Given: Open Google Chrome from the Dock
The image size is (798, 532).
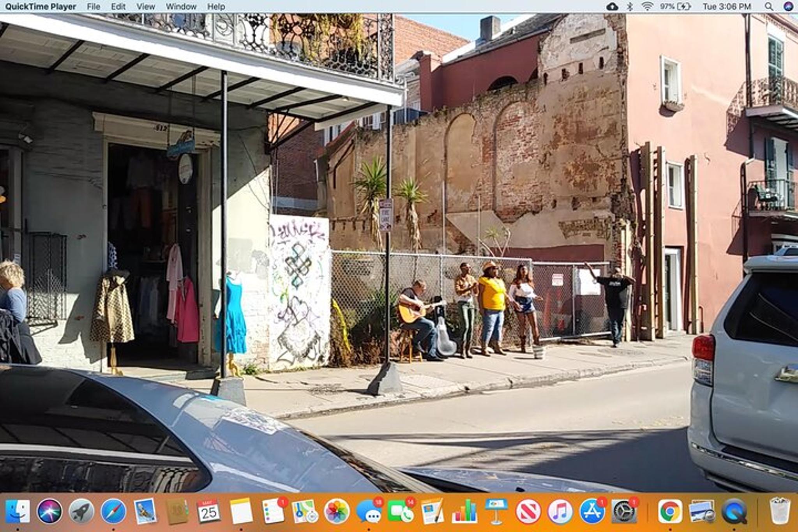Looking at the screenshot, I should coord(670,511).
